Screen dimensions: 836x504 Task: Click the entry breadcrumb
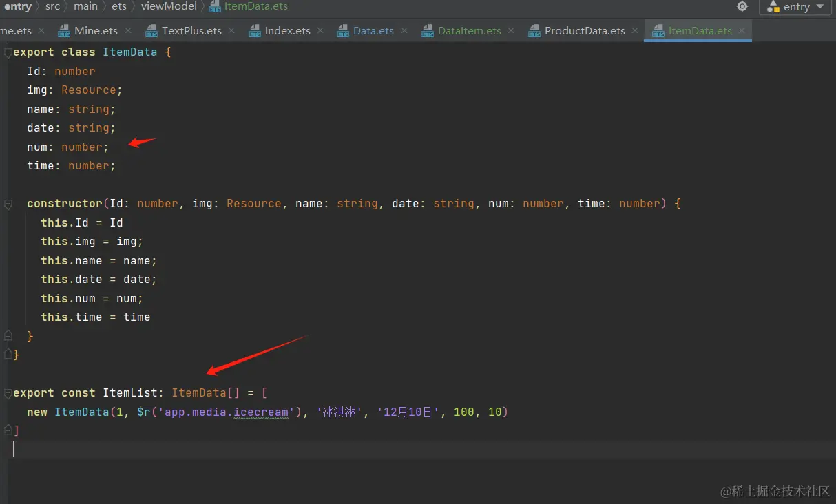(17, 6)
